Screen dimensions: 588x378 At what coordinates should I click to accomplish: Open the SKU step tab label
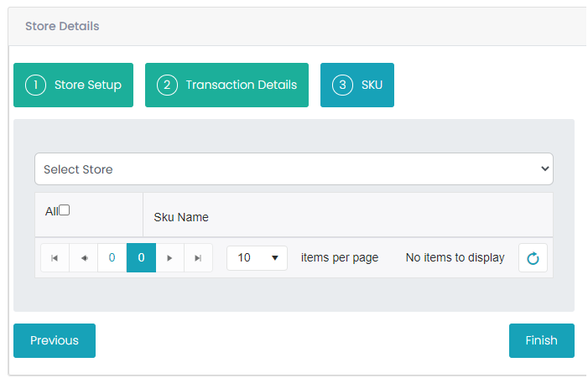coord(372,85)
